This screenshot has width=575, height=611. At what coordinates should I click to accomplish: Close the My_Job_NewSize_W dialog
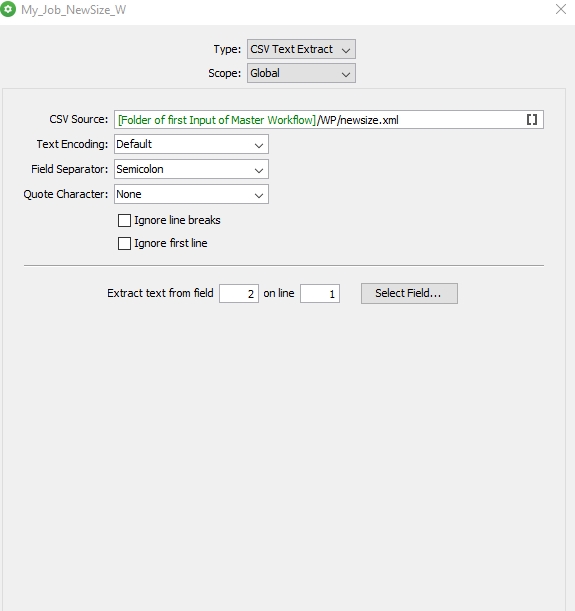[x=561, y=9]
